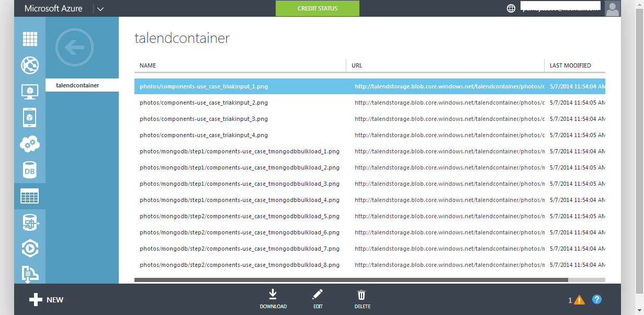The height and width of the screenshot is (315, 644).
Task: Open the Cloud Services sidebar icon
Action: [30, 144]
